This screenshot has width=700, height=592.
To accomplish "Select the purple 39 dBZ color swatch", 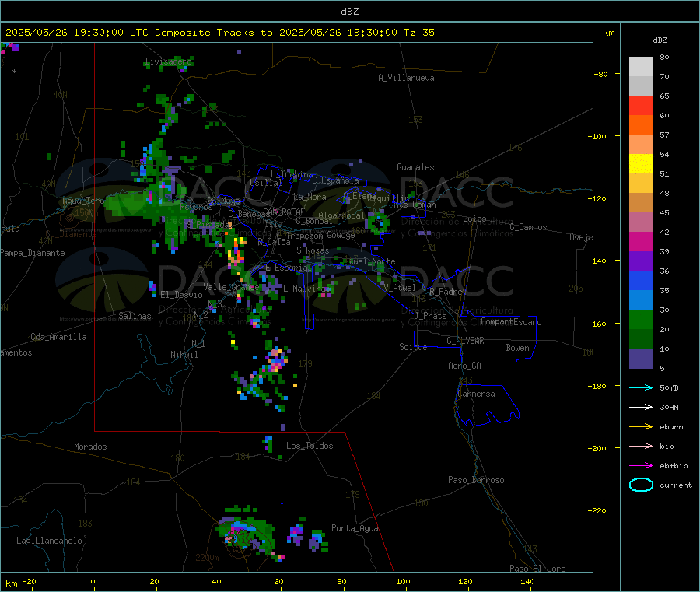I will [641, 261].
